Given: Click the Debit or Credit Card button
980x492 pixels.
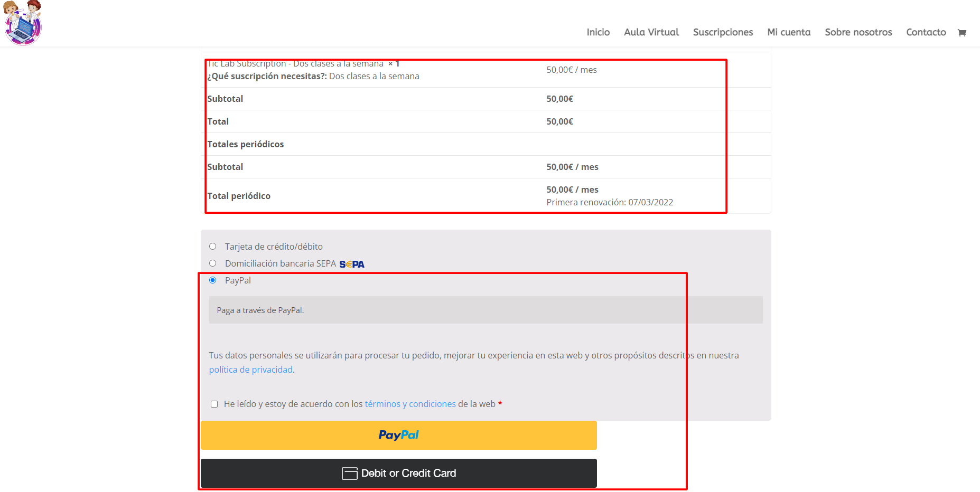Looking at the screenshot, I should [x=399, y=473].
